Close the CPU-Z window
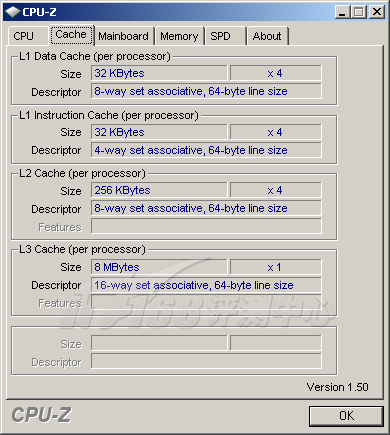This screenshot has height=435, width=390. tap(377, 12)
